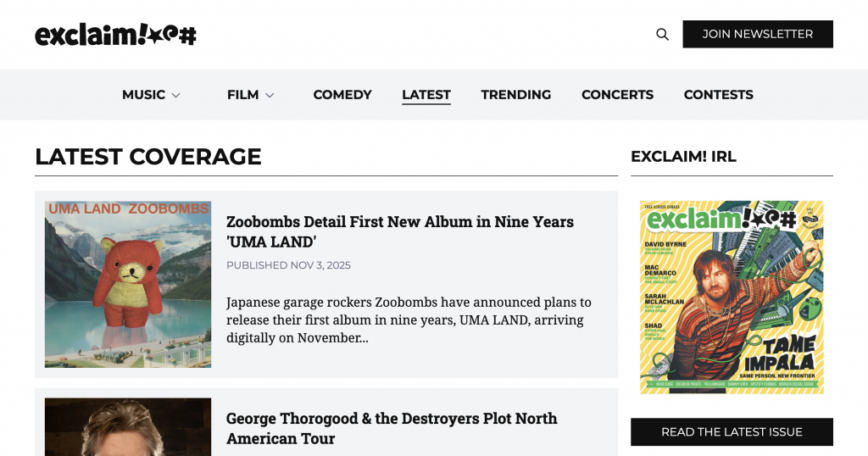This screenshot has height=456, width=868.
Task: Click Read the Latest Issue button
Action: (x=732, y=432)
